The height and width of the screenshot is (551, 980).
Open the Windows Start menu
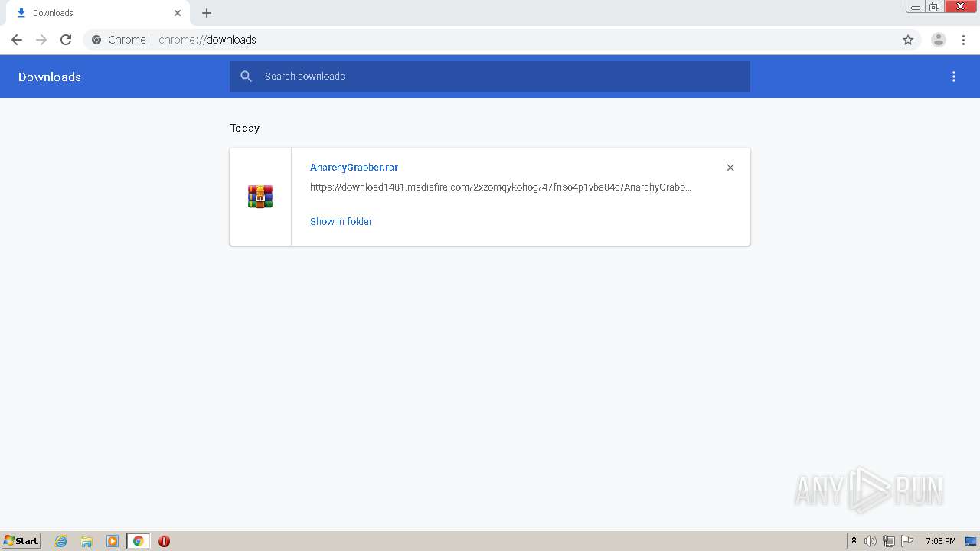[x=21, y=541]
